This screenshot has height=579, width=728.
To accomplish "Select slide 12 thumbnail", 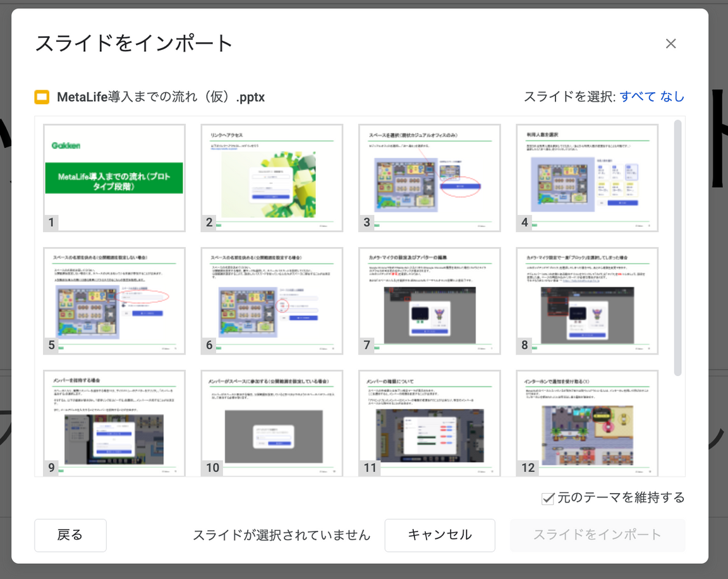I will coord(587,423).
